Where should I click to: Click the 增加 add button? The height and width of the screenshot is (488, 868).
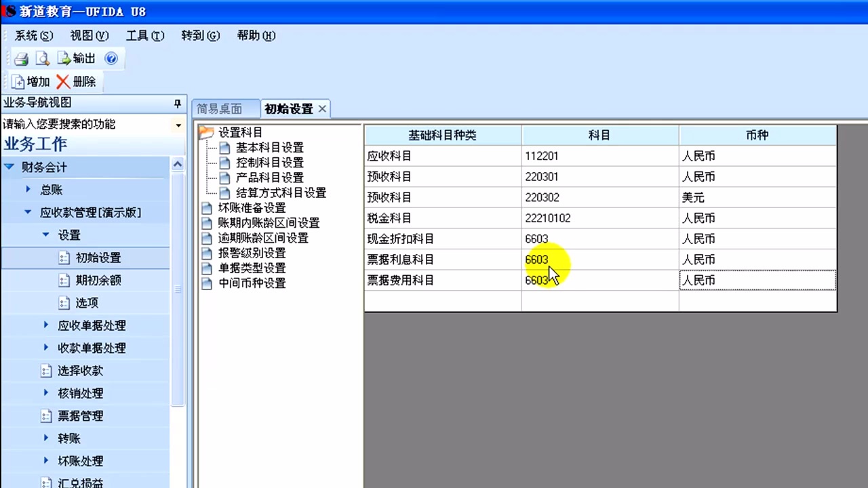pyautogui.click(x=31, y=82)
